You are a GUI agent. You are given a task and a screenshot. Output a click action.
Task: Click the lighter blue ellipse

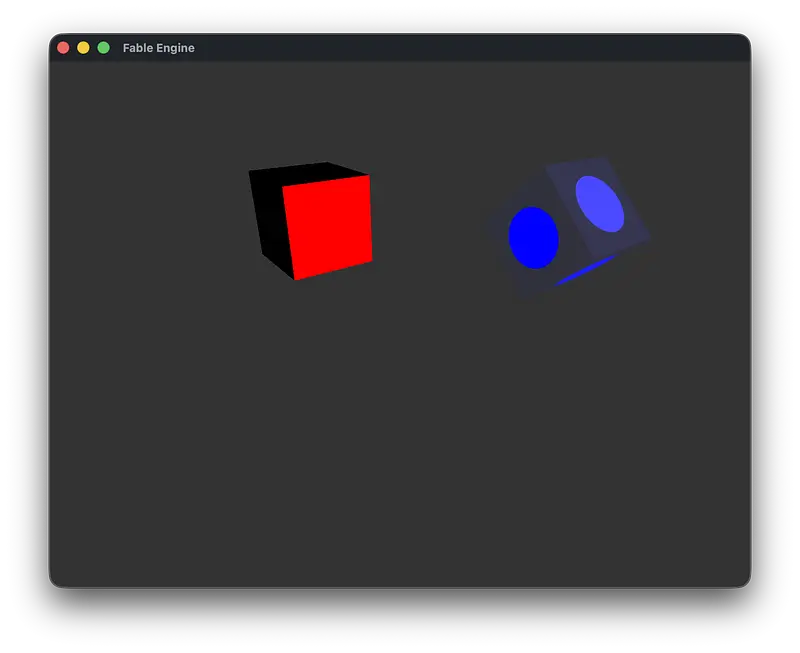click(x=600, y=203)
